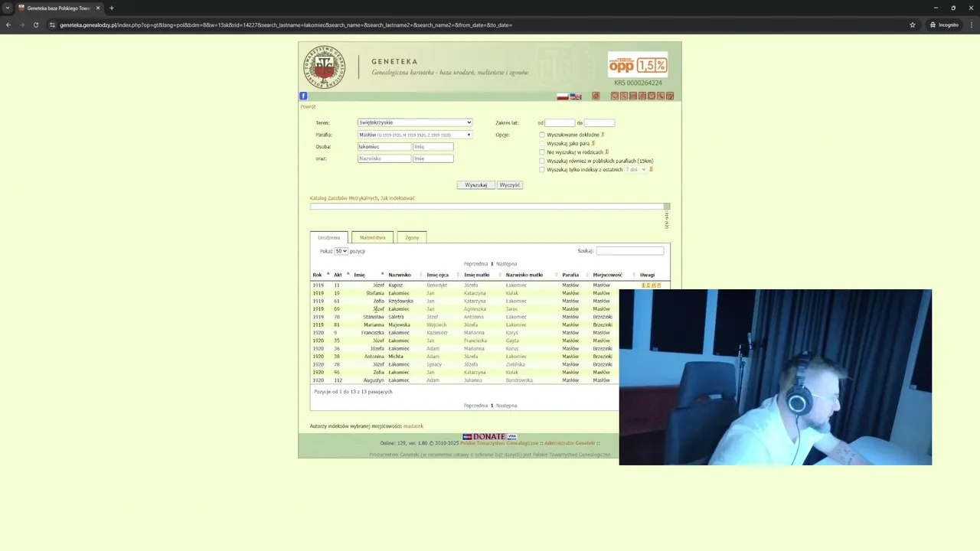The height and width of the screenshot is (551, 980).
Task: Switch to the Zgony tab
Action: [412, 237]
